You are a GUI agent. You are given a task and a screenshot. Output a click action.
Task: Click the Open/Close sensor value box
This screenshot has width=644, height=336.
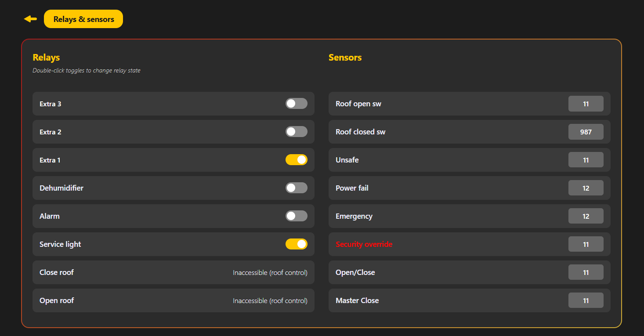(x=586, y=272)
